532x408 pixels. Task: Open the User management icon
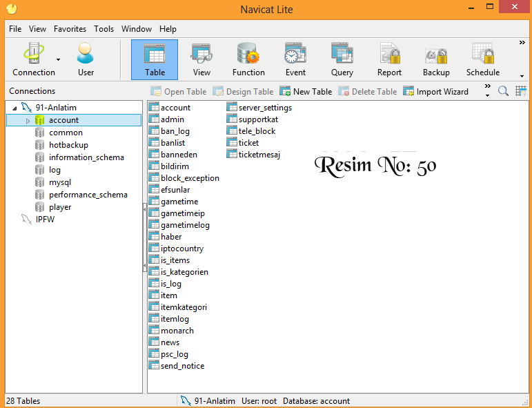tap(85, 59)
